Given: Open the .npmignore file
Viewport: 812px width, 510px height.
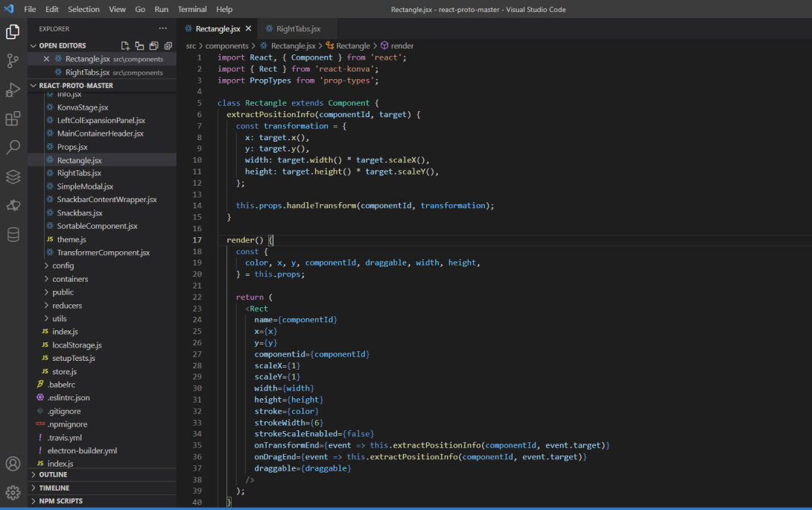Looking at the screenshot, I should pyautogui.click(x=67, y=424).
